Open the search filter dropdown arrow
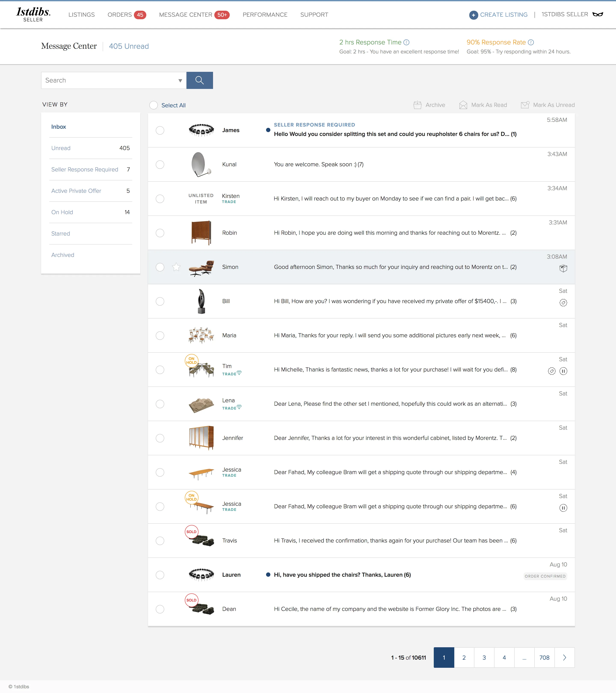 [180, 81]
